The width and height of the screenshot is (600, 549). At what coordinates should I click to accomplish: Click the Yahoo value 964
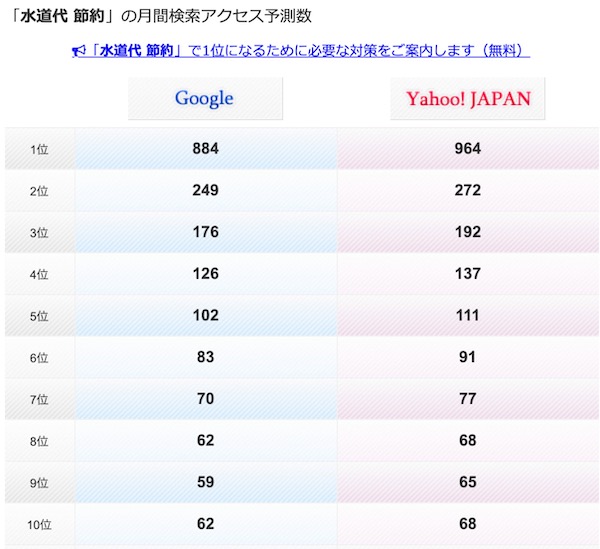tap(468, 148)
